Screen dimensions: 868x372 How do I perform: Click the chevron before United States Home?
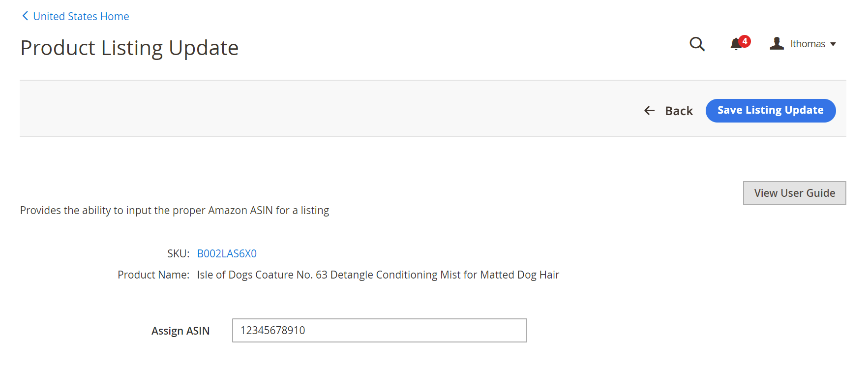[25, 16]
